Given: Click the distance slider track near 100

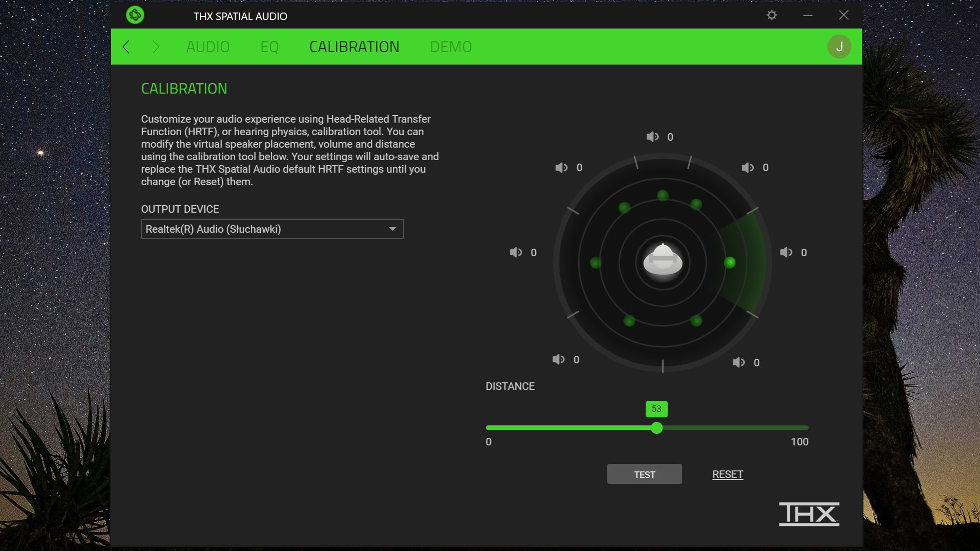Looking at the screenshot, I should point(803,428).
